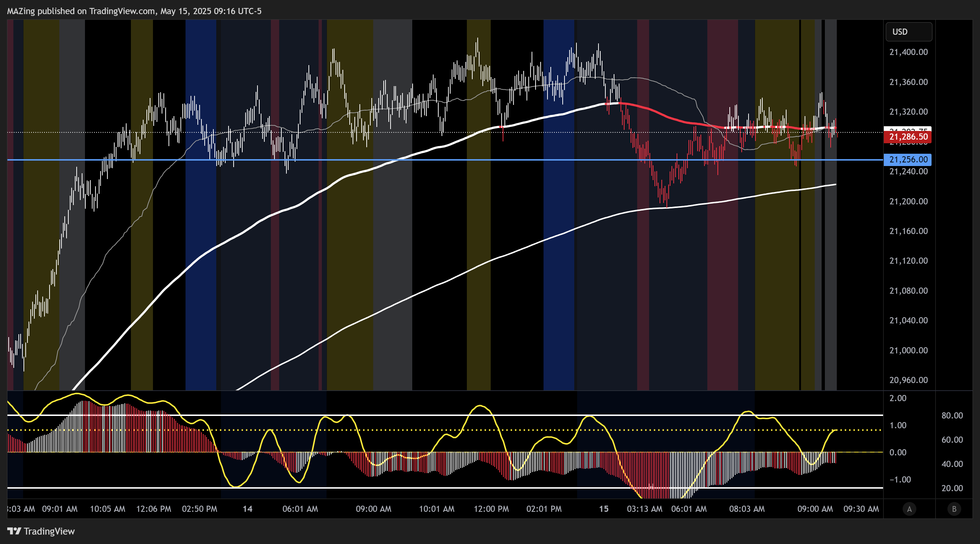Click the 02:50 PM time axis label
This screenshot has width=980, height=544.
pyautogui.click(x=199, y=509)
